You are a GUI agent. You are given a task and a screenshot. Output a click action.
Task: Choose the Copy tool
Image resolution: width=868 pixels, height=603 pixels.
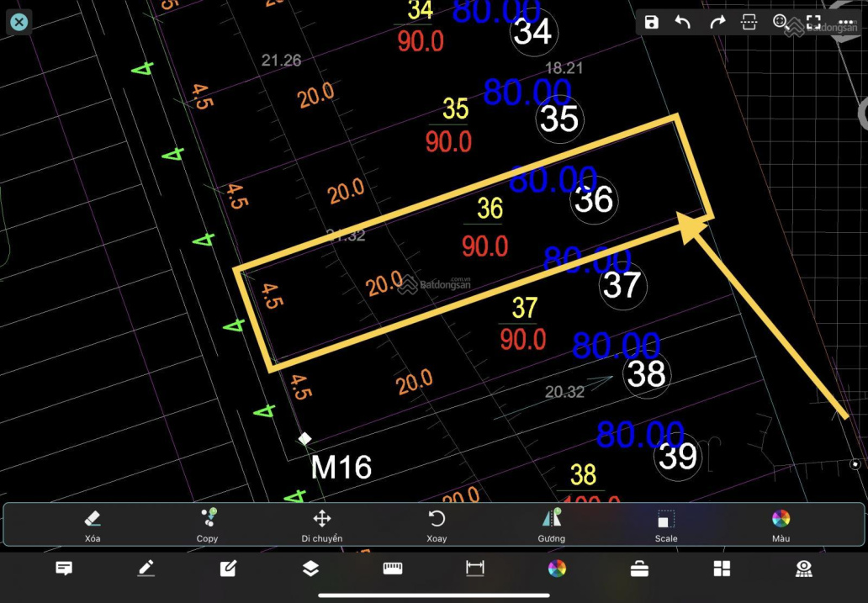tap(208, 525)
